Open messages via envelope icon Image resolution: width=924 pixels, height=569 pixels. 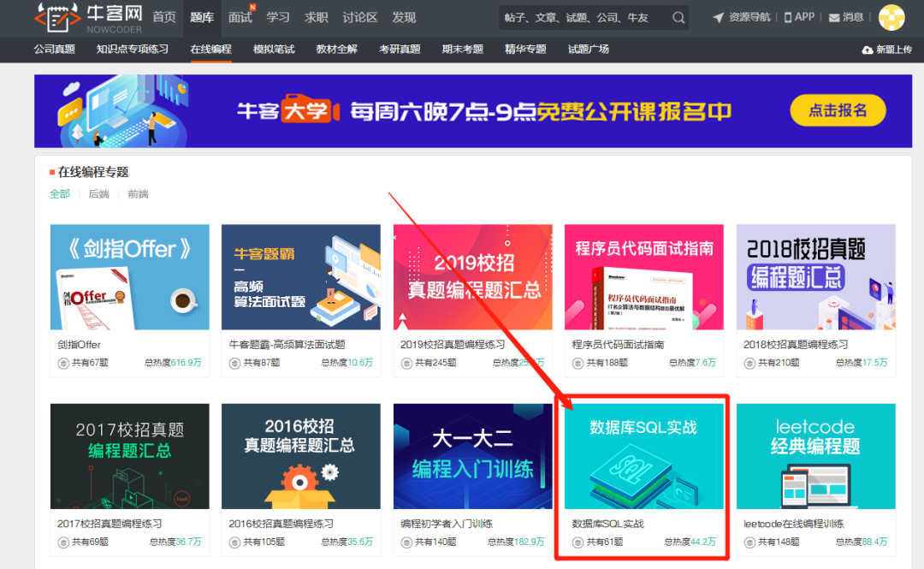click(x=834, y=18)
